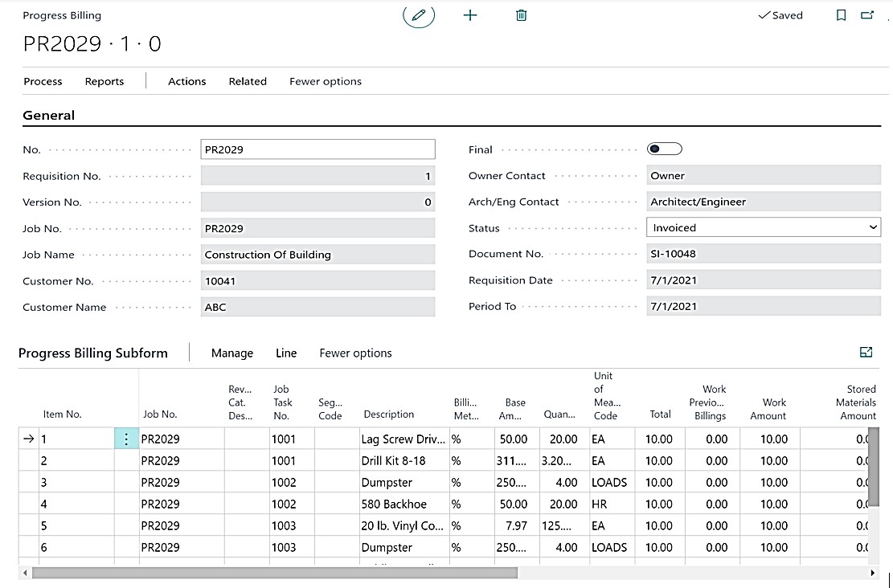
Task: Click the bookmark icon
Action: pos(841,15)
